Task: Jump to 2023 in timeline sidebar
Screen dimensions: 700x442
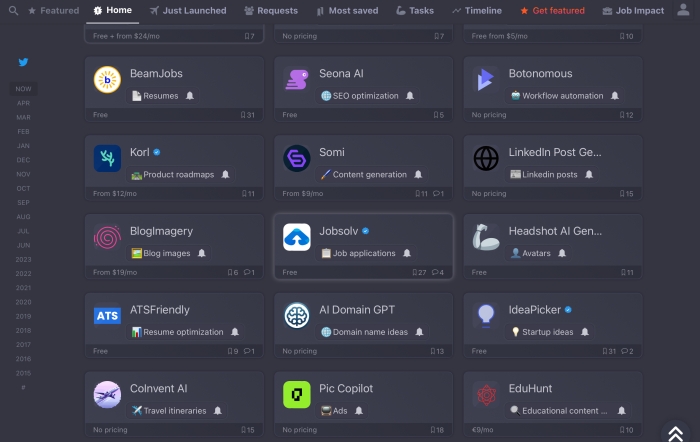Action: tap(23, 259)
